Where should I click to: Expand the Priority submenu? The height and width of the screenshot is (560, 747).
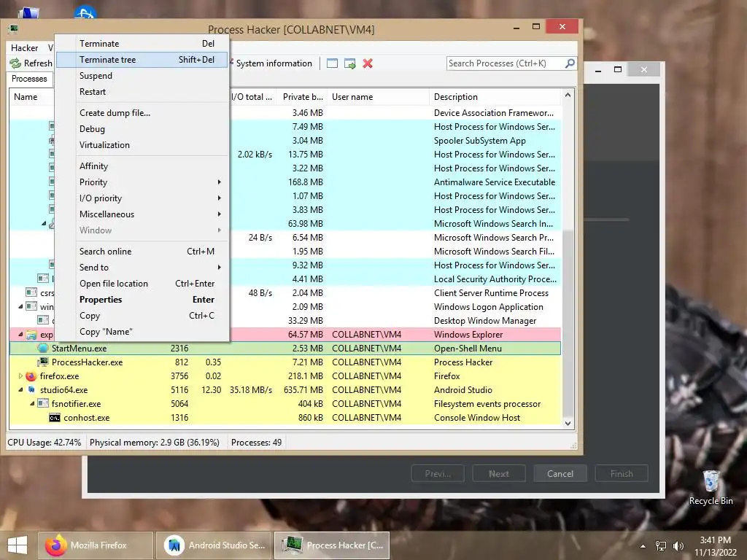tap(142, 182)
